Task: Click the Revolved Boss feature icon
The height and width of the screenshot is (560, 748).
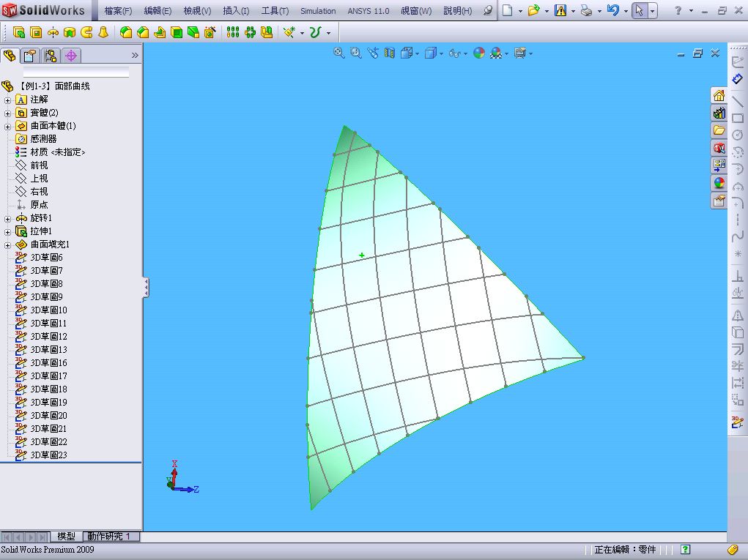Action: coord(53,32)
